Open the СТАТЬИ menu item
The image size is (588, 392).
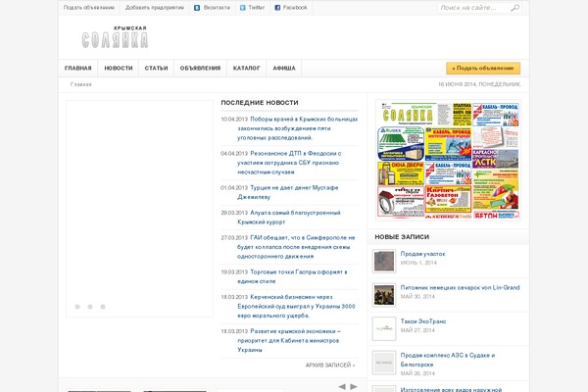point(157,69)
